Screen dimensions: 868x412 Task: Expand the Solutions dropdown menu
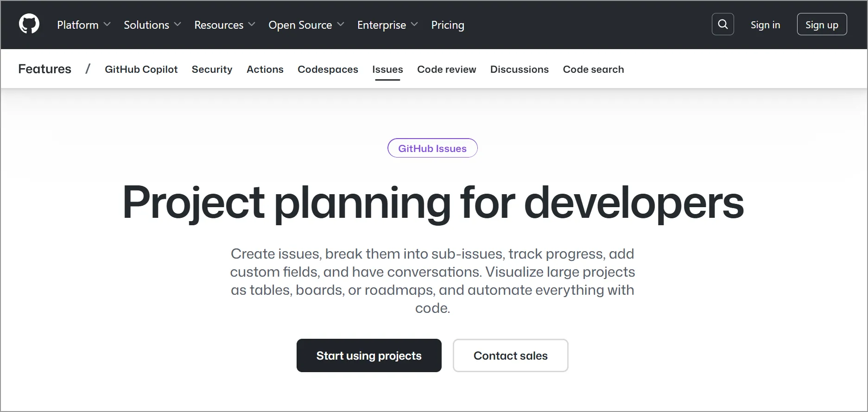coord(151,25)
